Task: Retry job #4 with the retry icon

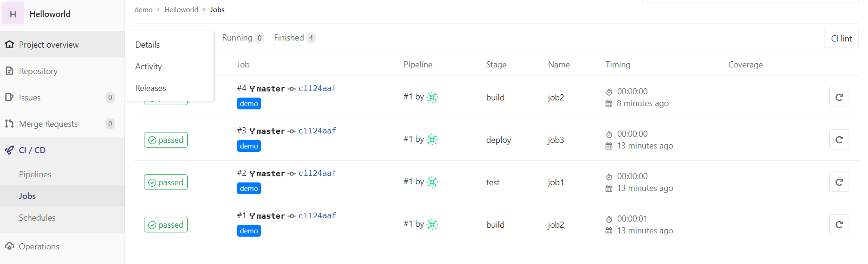Action: pos(839,97)
